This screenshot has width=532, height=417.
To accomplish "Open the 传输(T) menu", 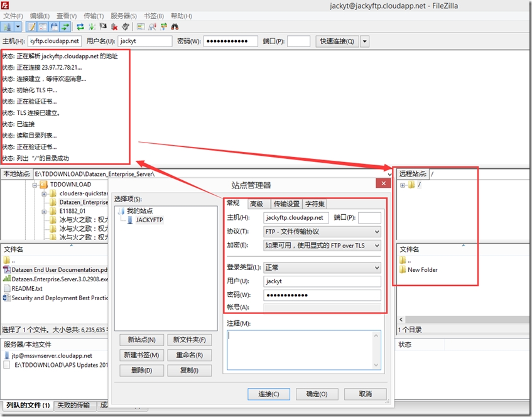I will tap(94, 16).
